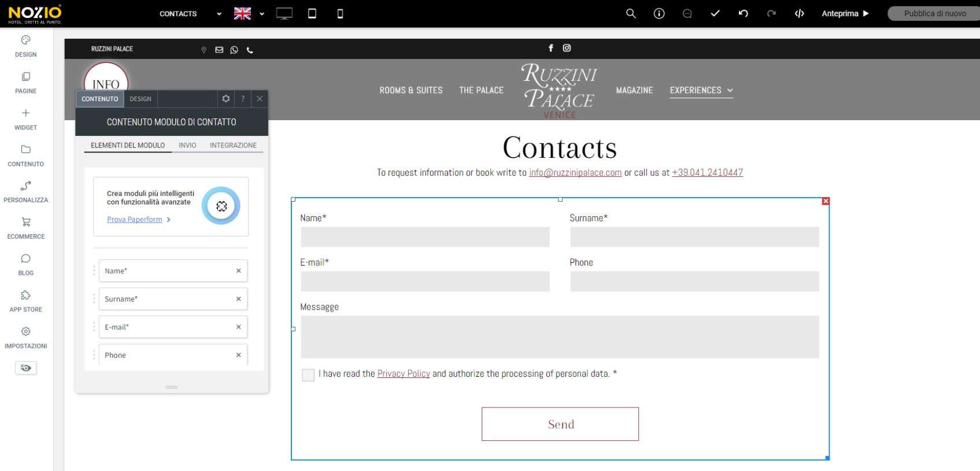The height and width of the screenshot is (471, 980).
Task: Remove the Surname field from module list
Action: click(x=238, y=299)
